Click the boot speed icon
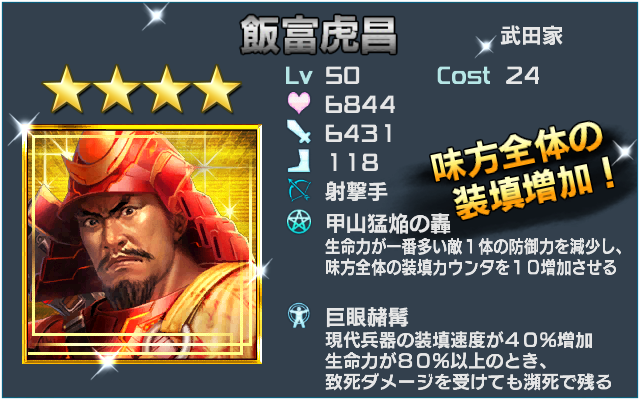 coord(299,161)
